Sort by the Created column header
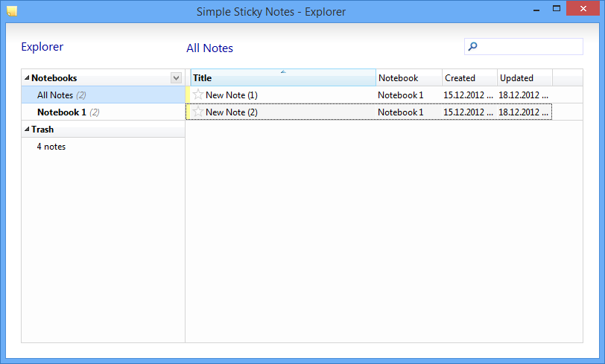 coord(469,77)
